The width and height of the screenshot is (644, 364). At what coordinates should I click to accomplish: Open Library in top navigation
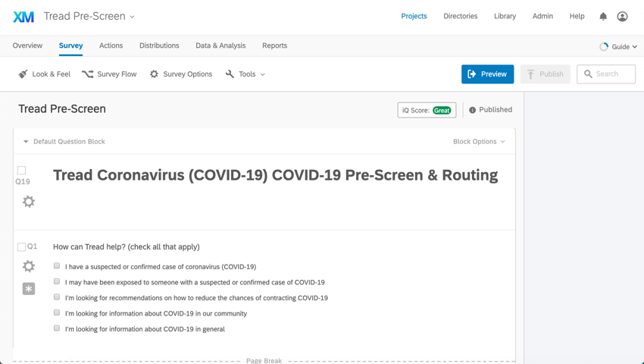coord(505,16)
